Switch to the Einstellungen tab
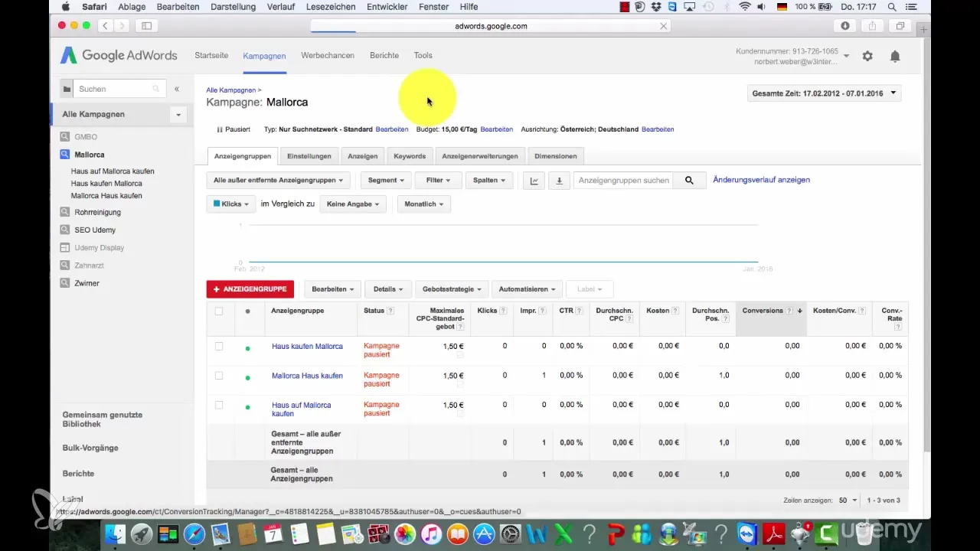 [309, 156]
